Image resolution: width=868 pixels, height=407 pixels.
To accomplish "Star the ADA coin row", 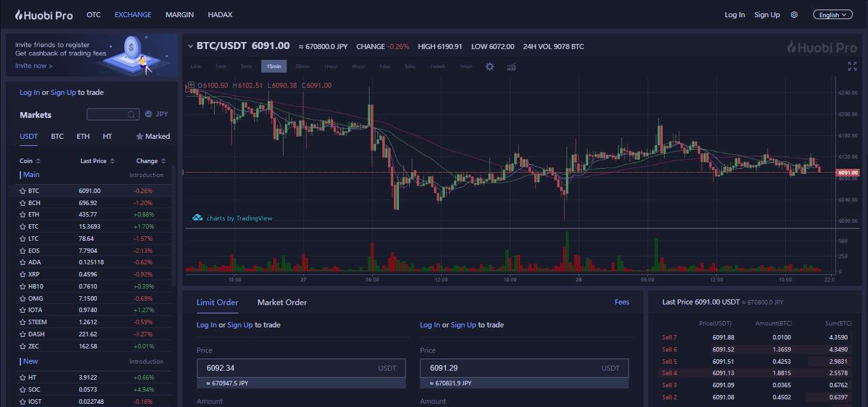I will (23, 262).
